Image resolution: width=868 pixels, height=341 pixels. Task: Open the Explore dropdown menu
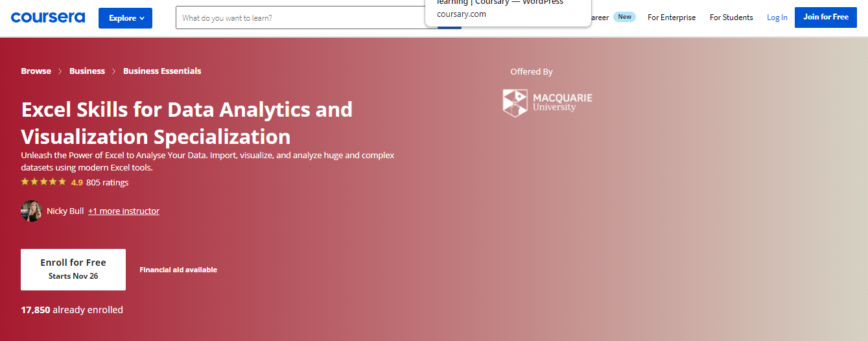(125, 18)
